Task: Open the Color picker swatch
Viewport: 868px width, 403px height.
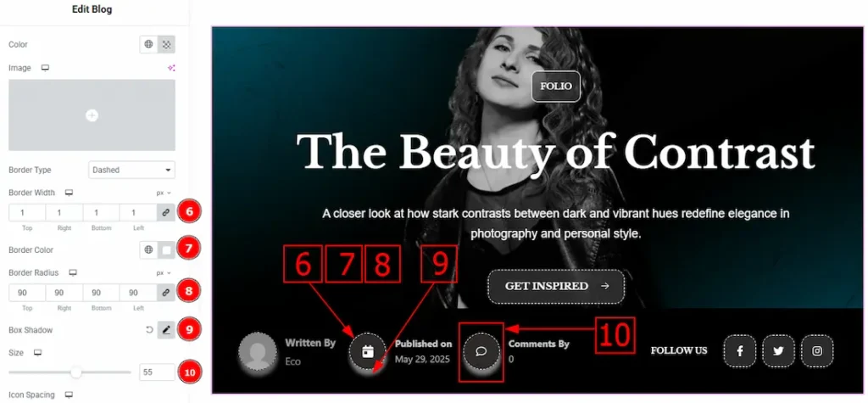Action: click(x=166, y=44)
